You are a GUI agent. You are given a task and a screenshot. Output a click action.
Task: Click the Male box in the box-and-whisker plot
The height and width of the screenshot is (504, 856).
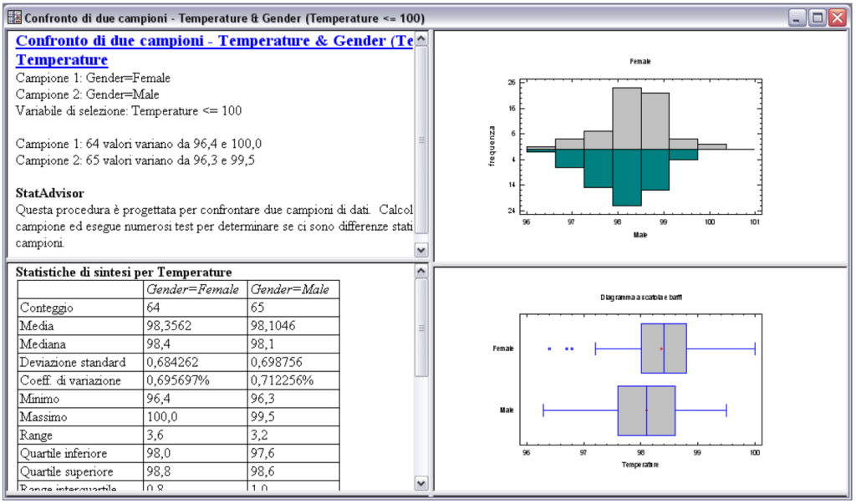tap(646, 410)
